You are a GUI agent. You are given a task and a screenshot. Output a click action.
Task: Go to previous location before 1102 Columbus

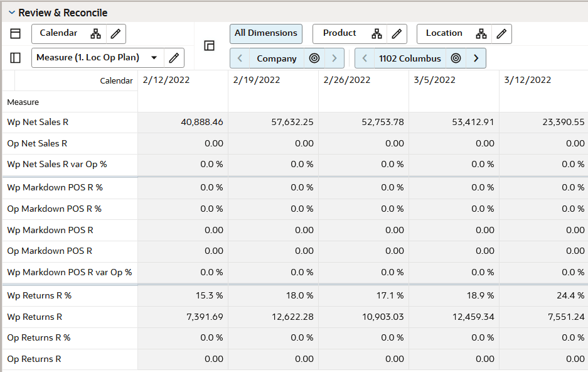coord(365,58)
